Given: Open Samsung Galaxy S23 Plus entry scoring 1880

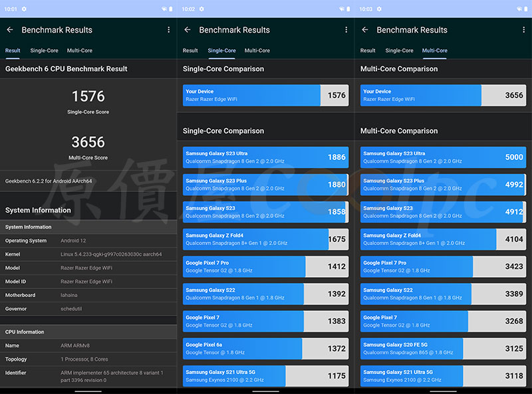Looking at the screenshot, I should point(265,185).
